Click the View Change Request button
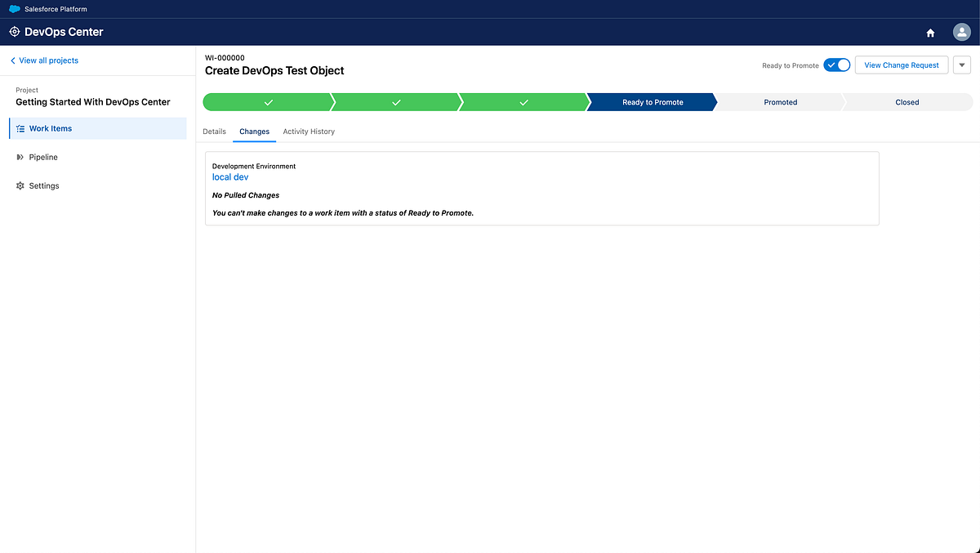 point(901,65)
